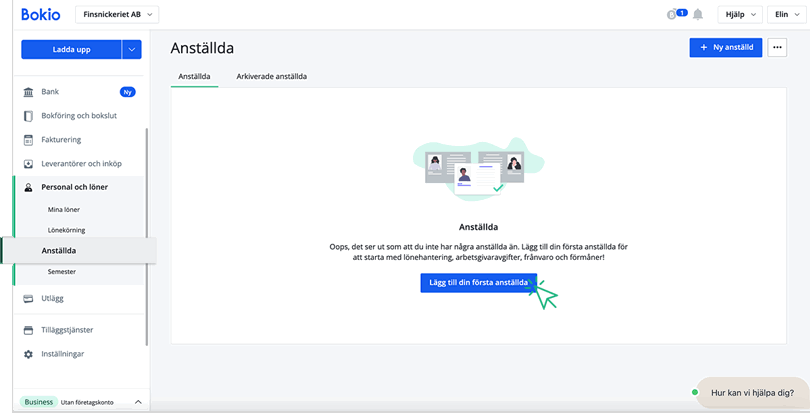
Task: Open Tilläggstjänster in the sidebar
Action: click(x=67, y=330)
